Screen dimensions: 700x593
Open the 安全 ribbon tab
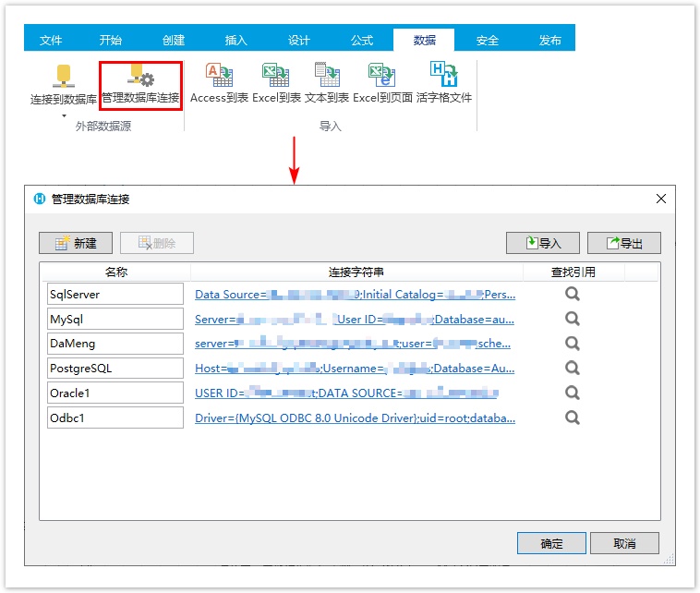click(487, 40)
